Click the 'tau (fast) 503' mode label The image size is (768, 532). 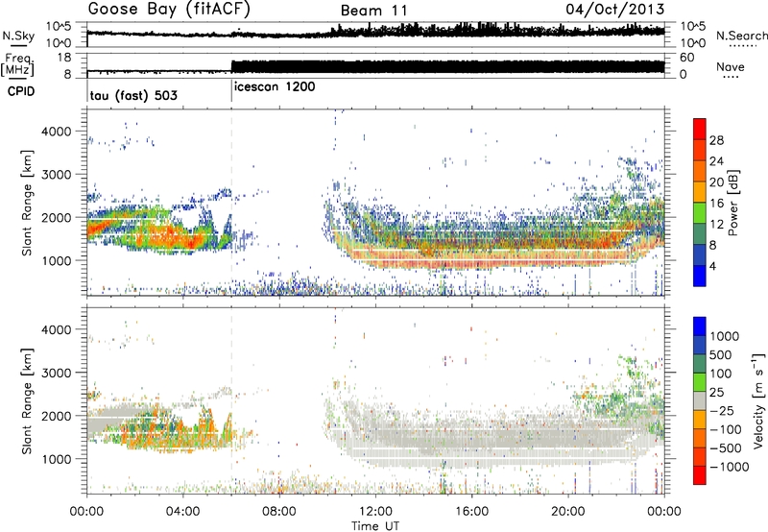pos(133,95)
